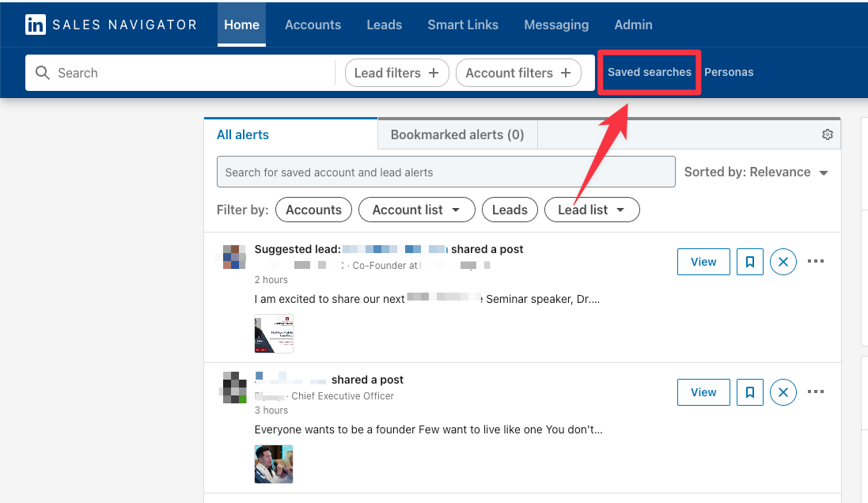
Task: Click profile avatar of Suggested lead
Action: click(x=234, y=257)
